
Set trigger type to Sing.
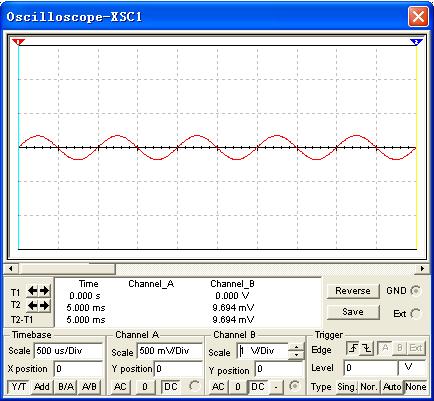347,387
